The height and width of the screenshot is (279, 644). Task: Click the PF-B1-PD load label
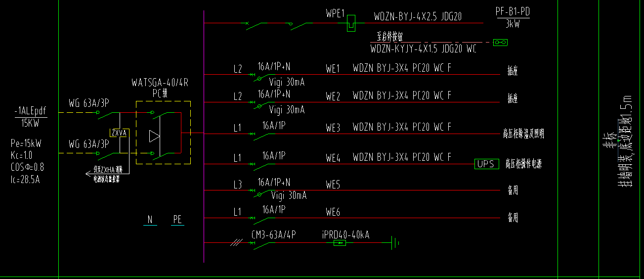click(512, 11)
